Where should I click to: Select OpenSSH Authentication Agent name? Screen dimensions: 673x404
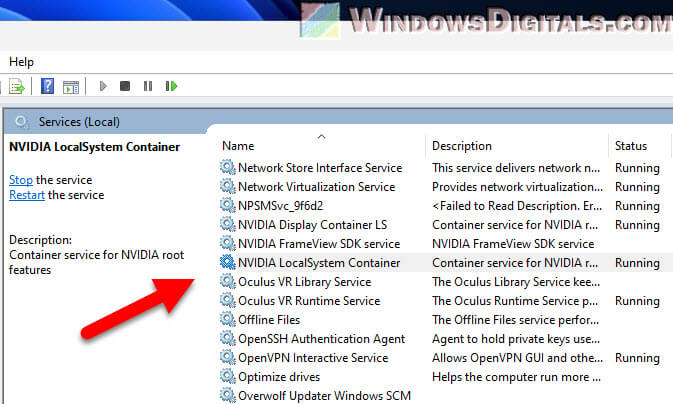321,339
